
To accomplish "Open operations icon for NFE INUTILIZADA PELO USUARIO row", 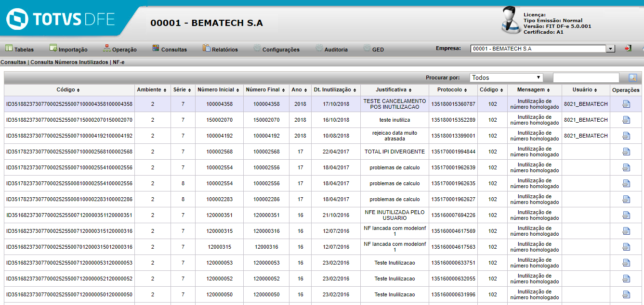I will (x=626, y=216).
